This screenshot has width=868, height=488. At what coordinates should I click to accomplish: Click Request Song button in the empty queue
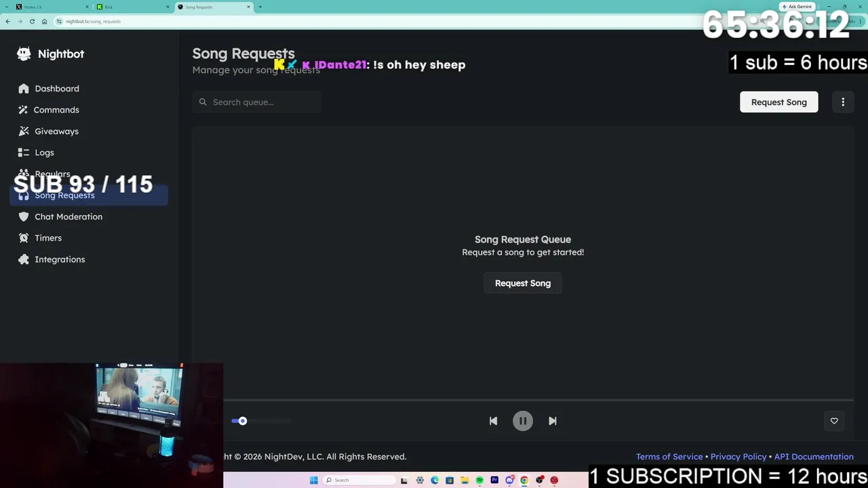click(523, 283)
